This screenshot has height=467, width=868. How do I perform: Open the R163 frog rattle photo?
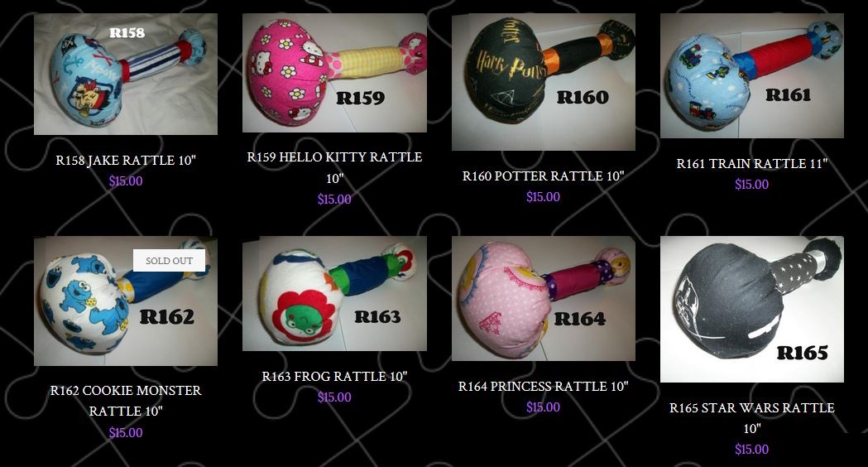(x=334, y=294)
